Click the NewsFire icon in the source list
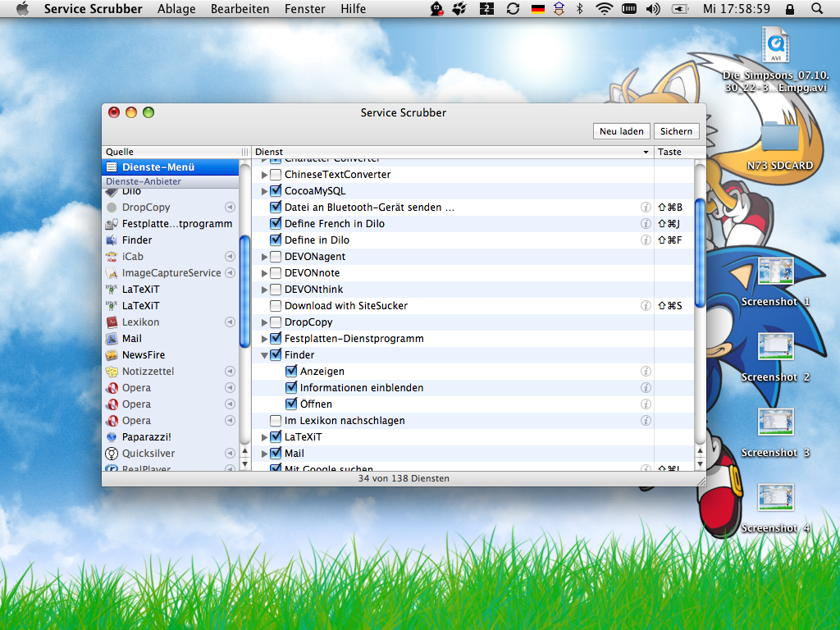 click(112, 355)
